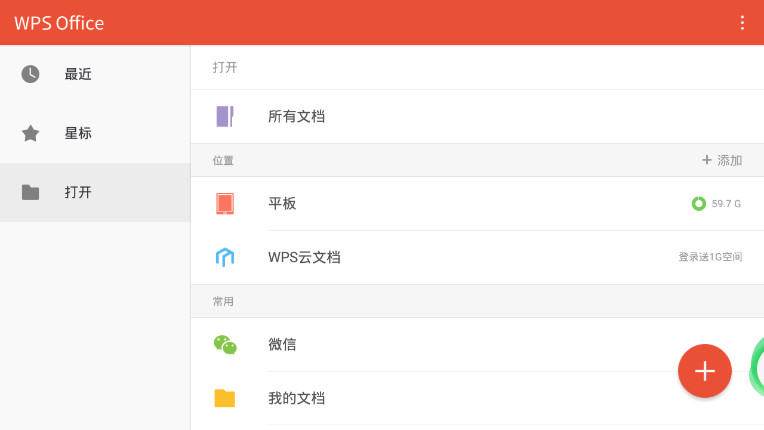
Task: Switch to the 最近 sidebar tab
Action: tap(95, 74)
